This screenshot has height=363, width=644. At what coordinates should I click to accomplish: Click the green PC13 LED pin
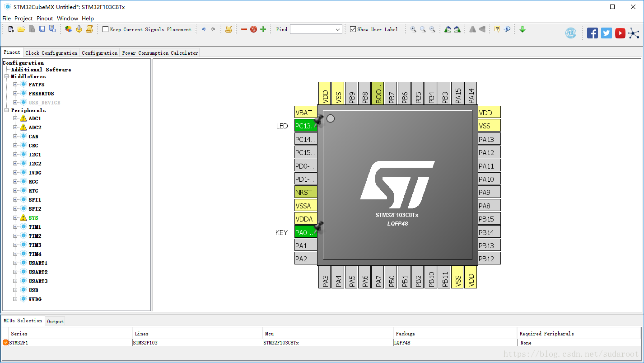click(x=306, y=126)
